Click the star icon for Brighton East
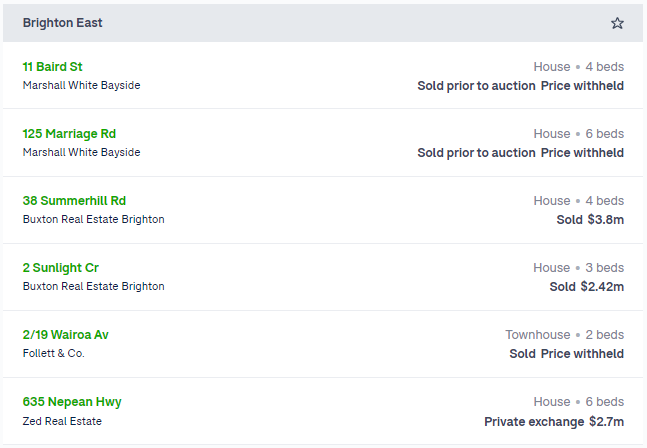The width and height of the screenshot is (647, 448). coord(617,23)
